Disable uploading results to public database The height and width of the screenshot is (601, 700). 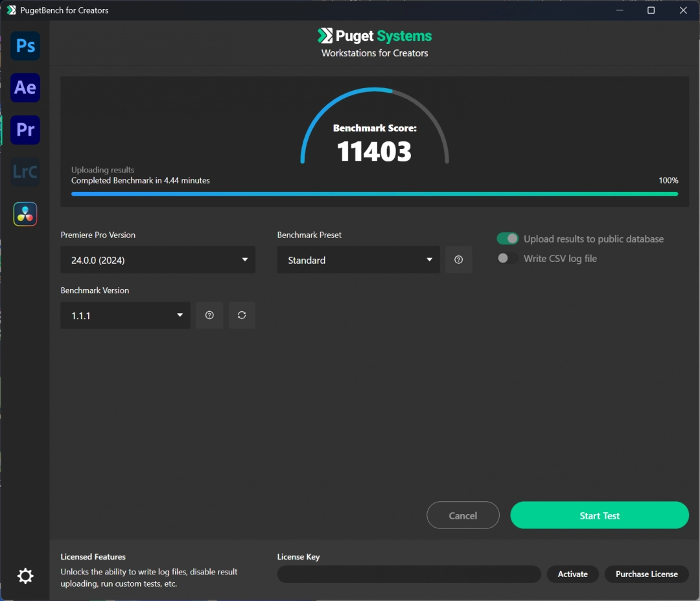coord(507,238)
